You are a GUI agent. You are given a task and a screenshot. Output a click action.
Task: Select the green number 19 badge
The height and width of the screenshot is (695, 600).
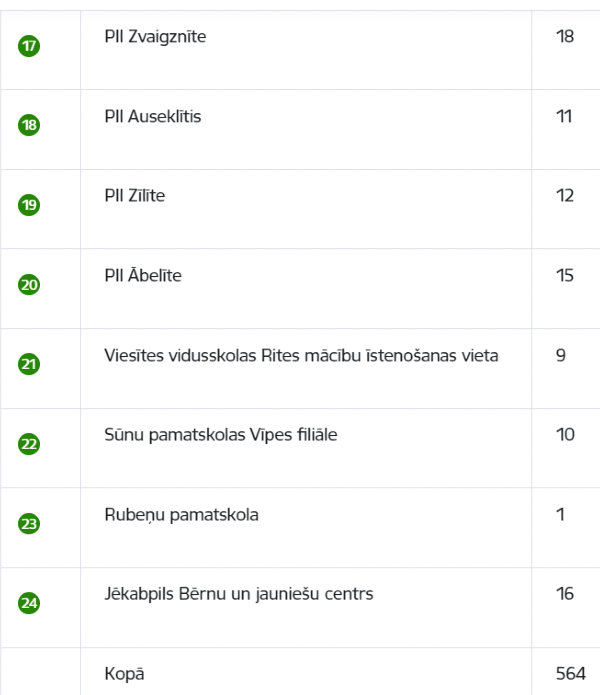[29, 205]
